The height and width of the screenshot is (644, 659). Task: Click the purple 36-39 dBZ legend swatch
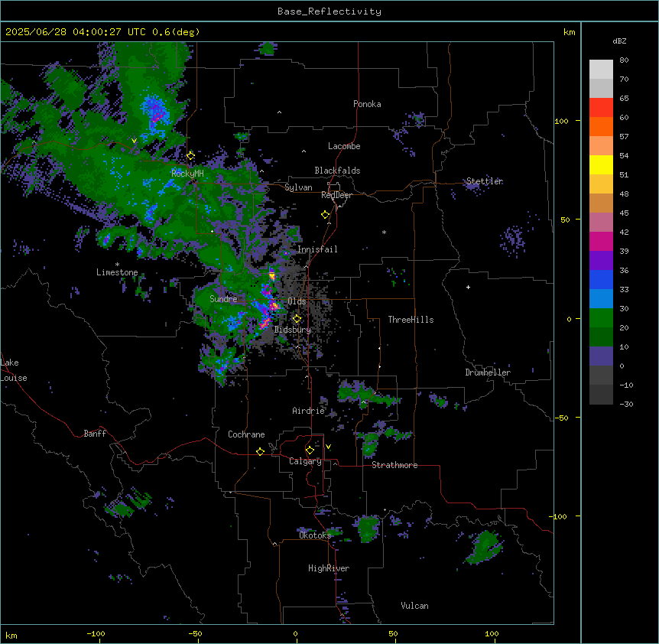click(601, 261)
